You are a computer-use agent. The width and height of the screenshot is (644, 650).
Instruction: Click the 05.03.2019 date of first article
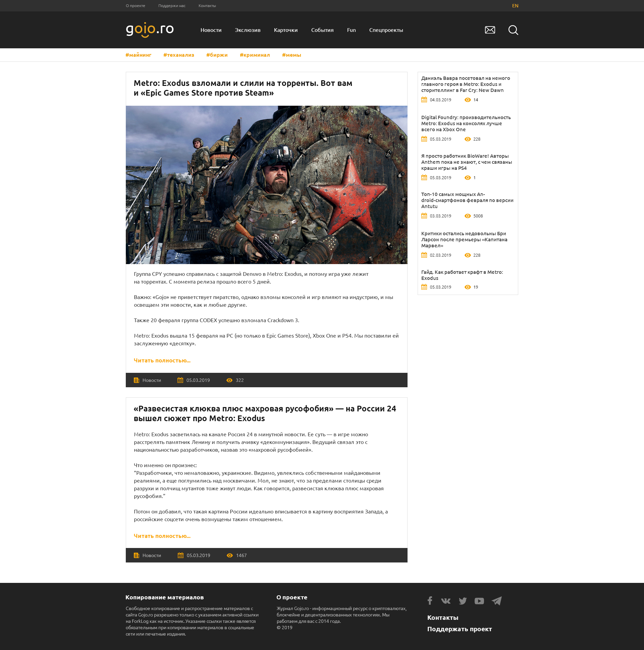tap(198, 380)
